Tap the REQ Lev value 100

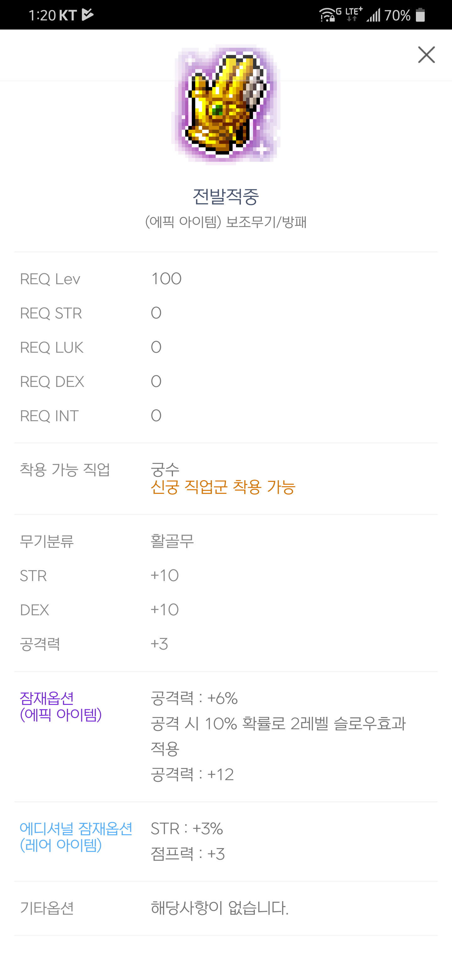point(166,279)
